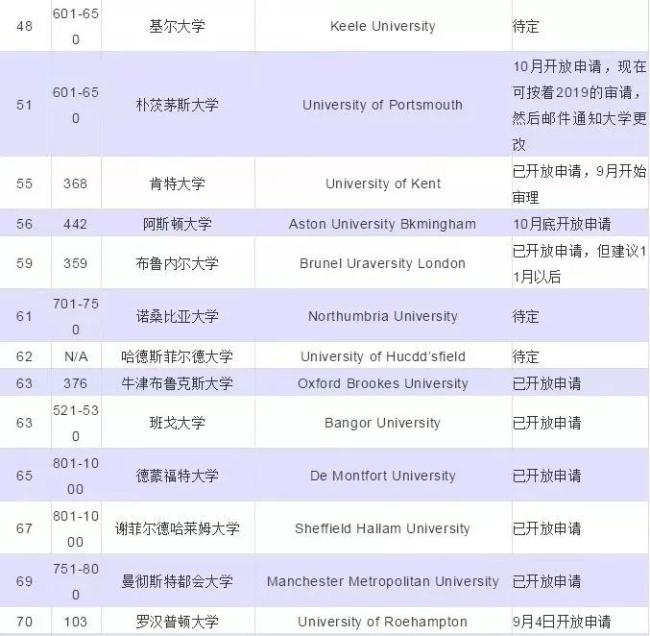Select Aston University Bkmingham cell
This screenshot has width=650, height=636.
point(383,224)
